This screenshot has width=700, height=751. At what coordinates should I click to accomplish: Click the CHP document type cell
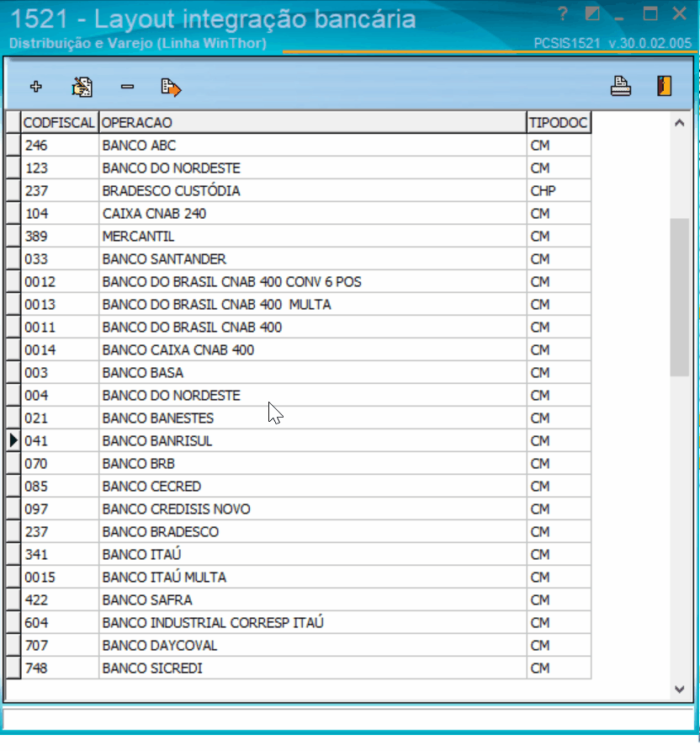(559, 190)
